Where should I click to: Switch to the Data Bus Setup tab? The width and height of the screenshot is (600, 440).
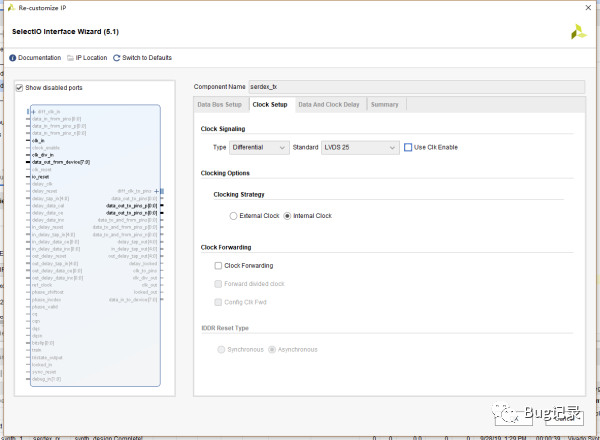click(x=220, y=105)
